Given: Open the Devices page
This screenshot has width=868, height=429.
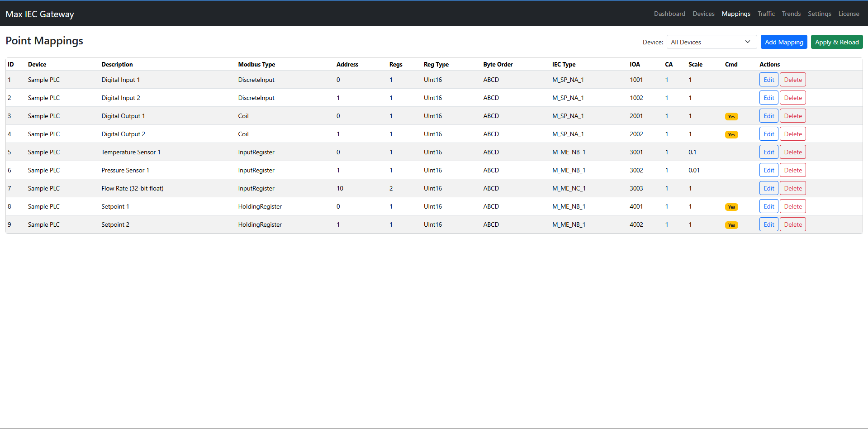Looking at the screenshot, I should pyautogui.click(x=703, y=14).
